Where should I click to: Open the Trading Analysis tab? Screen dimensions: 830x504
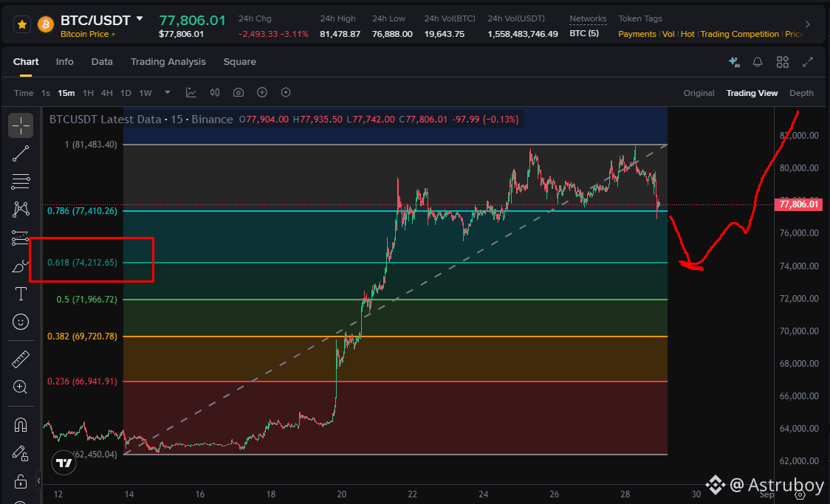(168, 62)
